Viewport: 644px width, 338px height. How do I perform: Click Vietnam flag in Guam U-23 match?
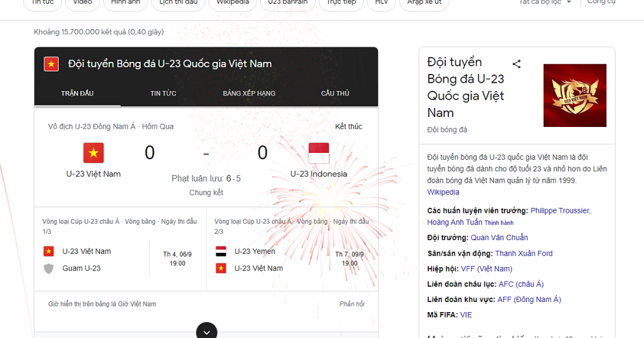[49, 251]
